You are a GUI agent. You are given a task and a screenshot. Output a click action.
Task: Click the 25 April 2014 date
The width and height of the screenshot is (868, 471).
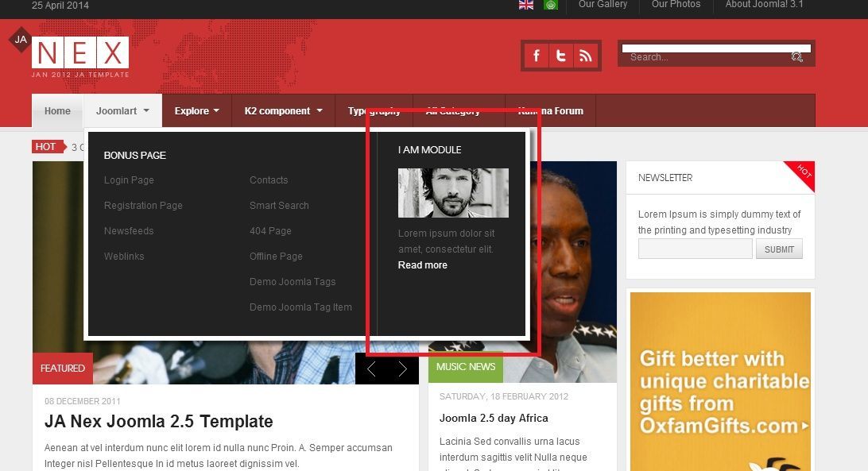pos(60,5)
